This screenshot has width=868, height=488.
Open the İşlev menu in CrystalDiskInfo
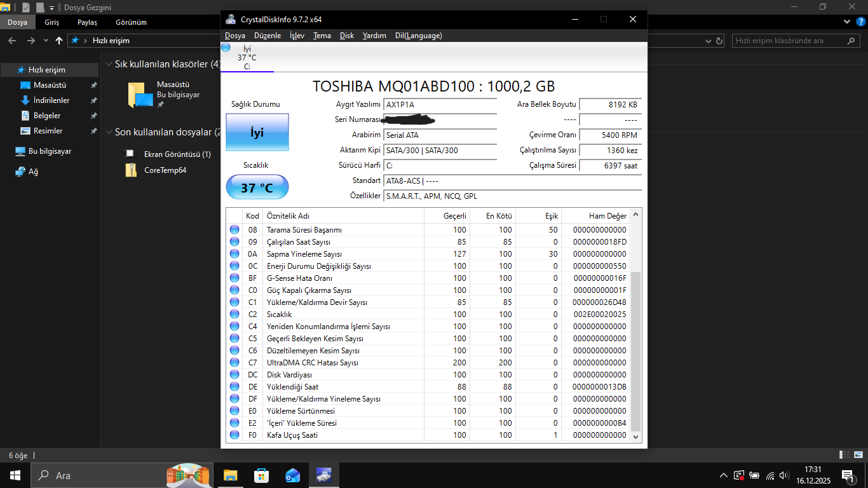297,36
